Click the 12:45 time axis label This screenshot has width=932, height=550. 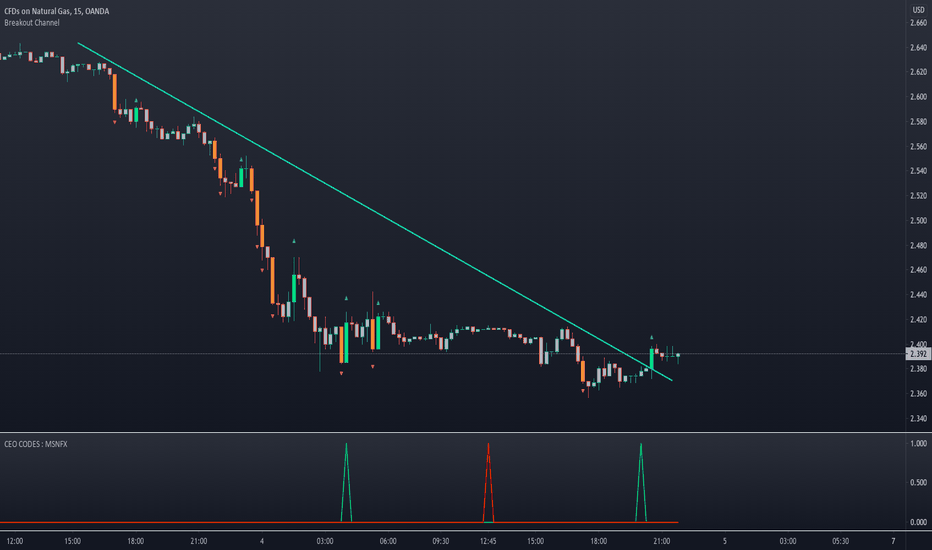pyautogui.click(x=488, y=541)
